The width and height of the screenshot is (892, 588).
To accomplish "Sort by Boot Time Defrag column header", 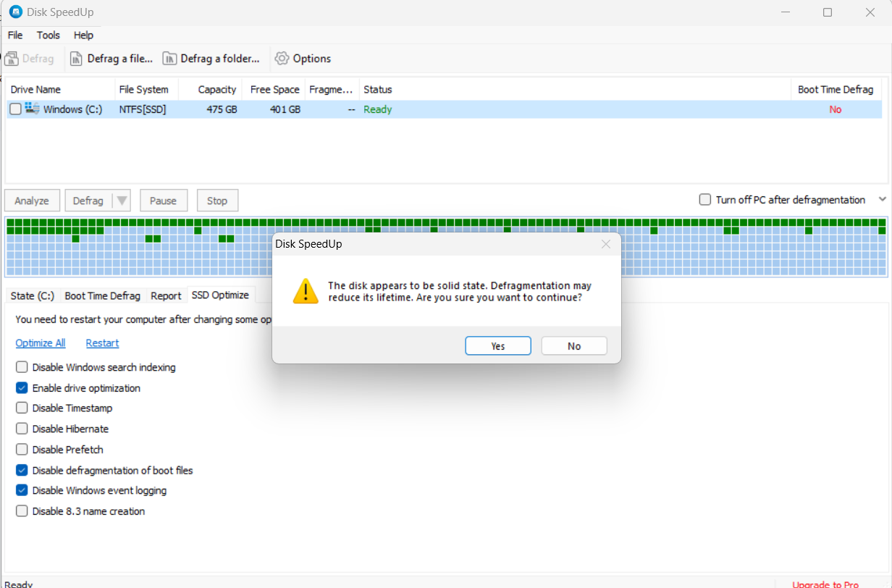I will point(836,90).
